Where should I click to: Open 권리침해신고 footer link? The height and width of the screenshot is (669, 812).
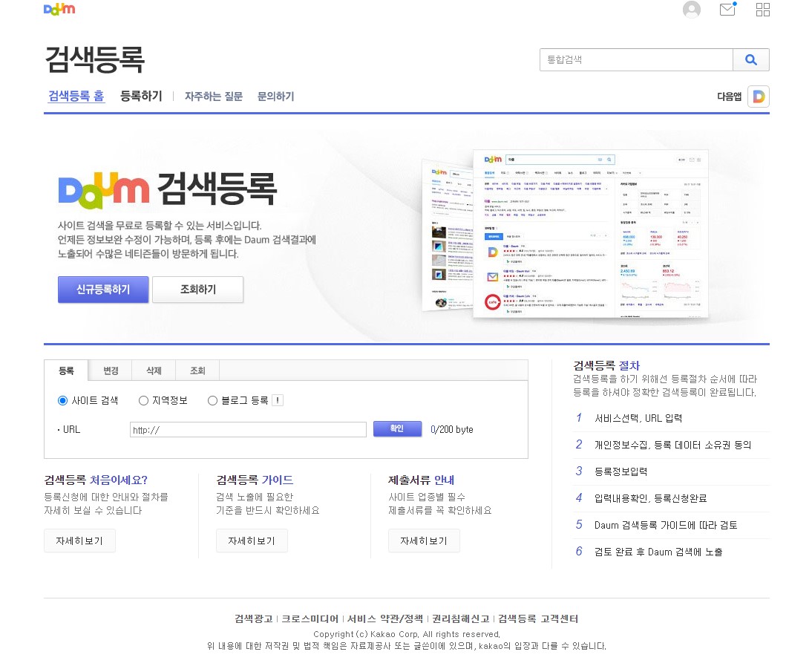(x=461, y=619)
